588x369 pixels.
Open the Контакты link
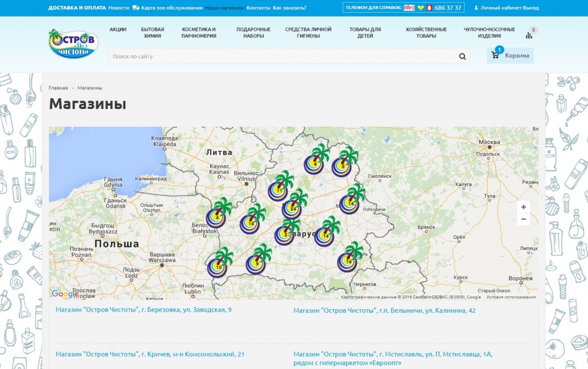[x=258, y=7]
